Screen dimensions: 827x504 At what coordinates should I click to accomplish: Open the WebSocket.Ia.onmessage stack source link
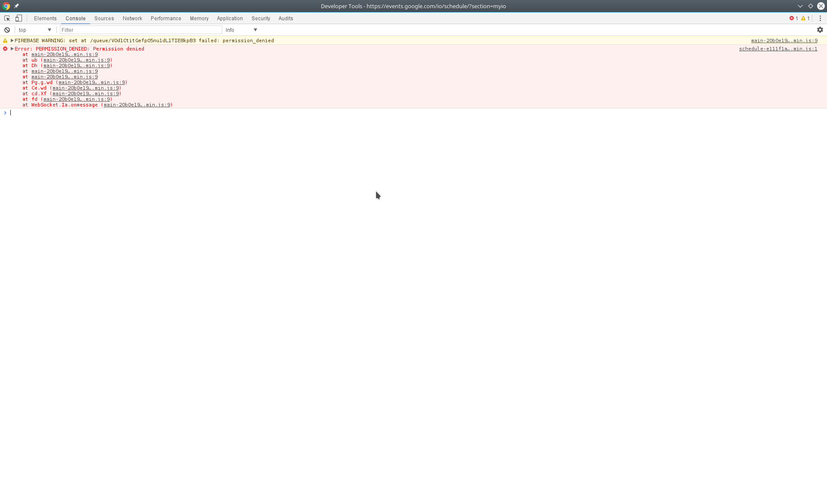[137, 105]
